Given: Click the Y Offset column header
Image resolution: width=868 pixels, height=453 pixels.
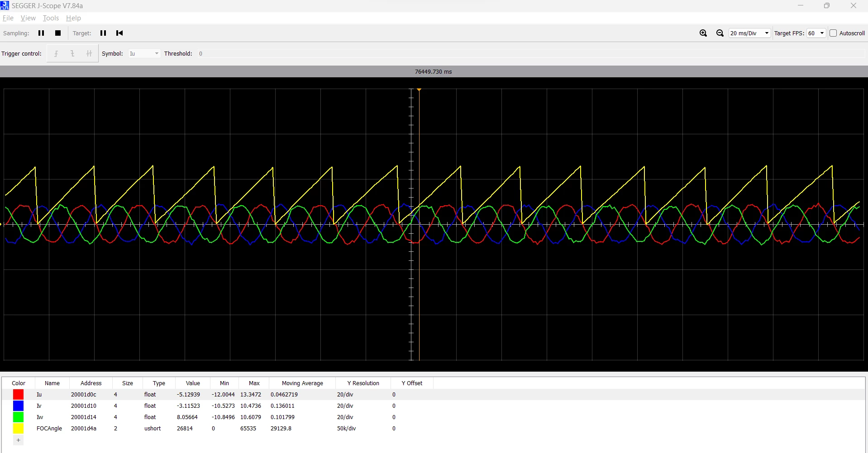Looking at the screenshot, I should 412,383.
